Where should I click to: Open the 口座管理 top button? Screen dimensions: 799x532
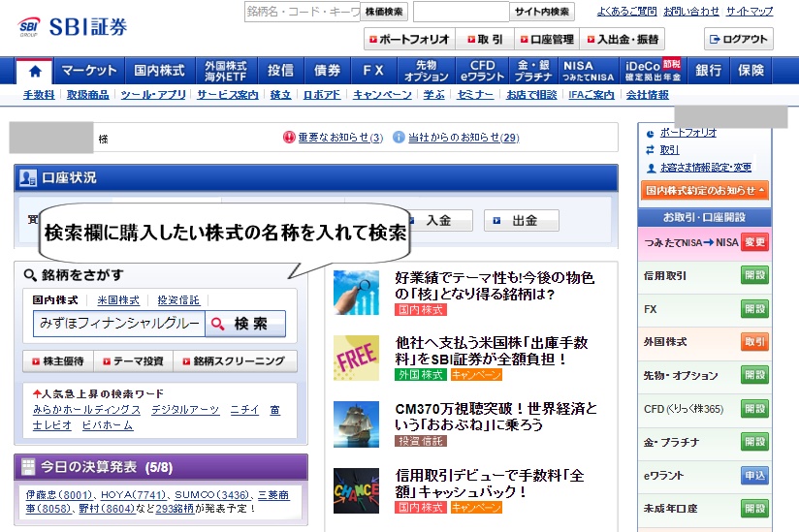click(546, 39)
